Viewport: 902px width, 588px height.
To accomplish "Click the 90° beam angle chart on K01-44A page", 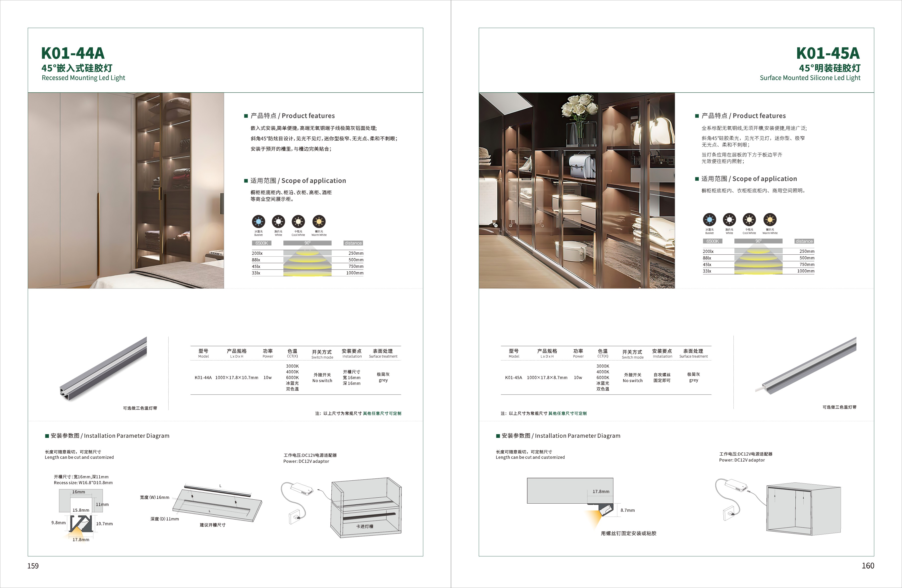I will pyautogui.click(x=307, y=260).
